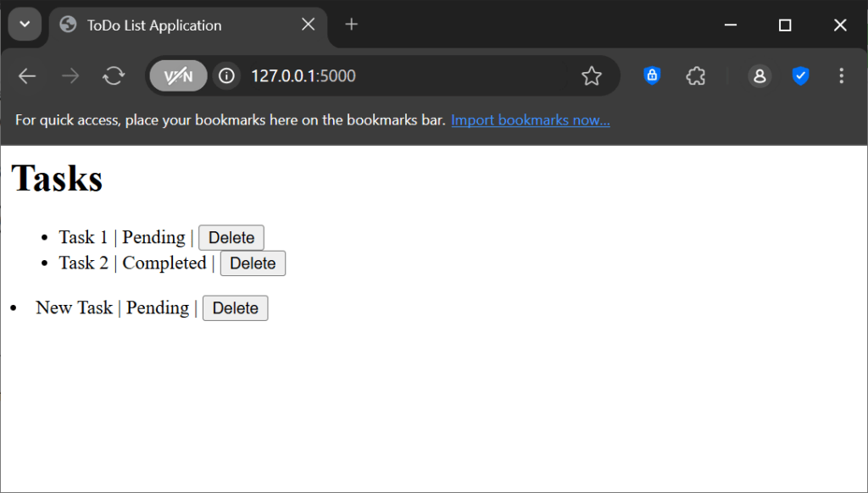Toggle the VPN badge in address bar
This screenshot has width=868, height=493.
(x=178, y=75)
